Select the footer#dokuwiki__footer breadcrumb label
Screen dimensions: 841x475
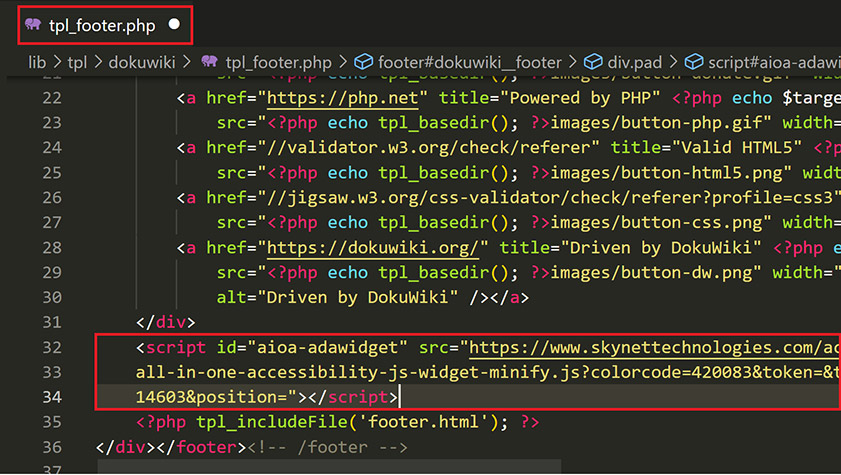470,63
